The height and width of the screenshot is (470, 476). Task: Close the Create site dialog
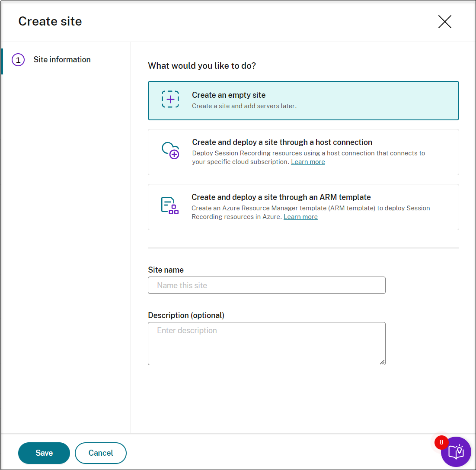click(x=444, y=22)
